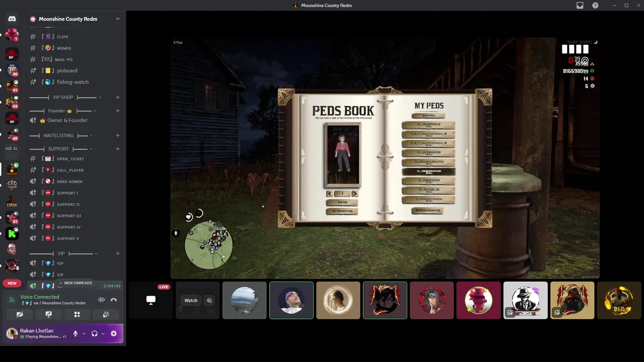
Task: Click the Set Default Ped button
Action: coord(343,211)
